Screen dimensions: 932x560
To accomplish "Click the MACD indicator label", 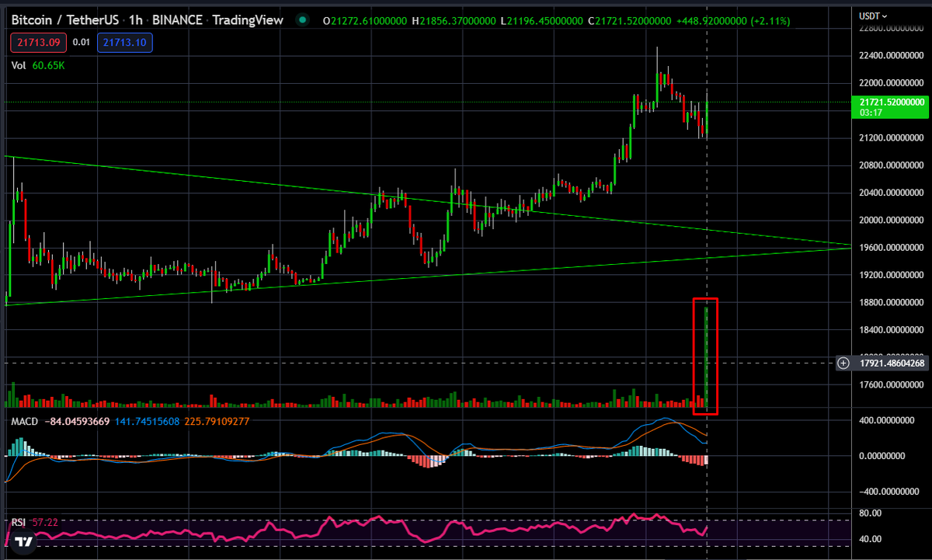I will point(26,421).
